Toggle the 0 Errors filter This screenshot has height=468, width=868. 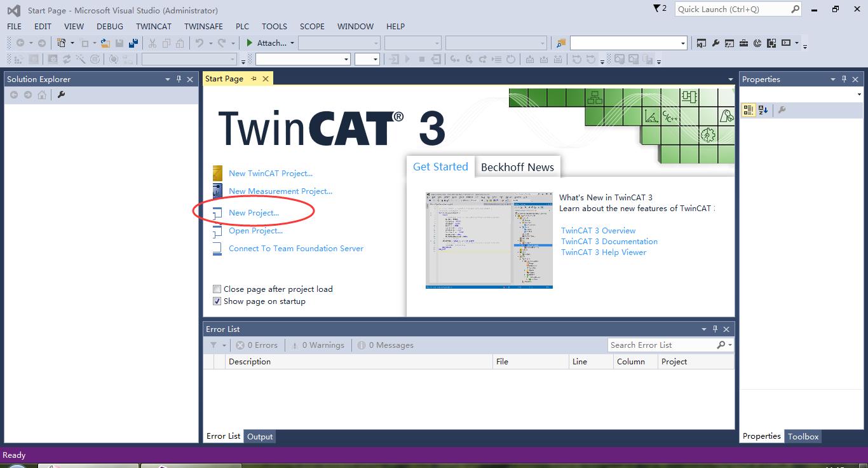[x=257, y=345]
